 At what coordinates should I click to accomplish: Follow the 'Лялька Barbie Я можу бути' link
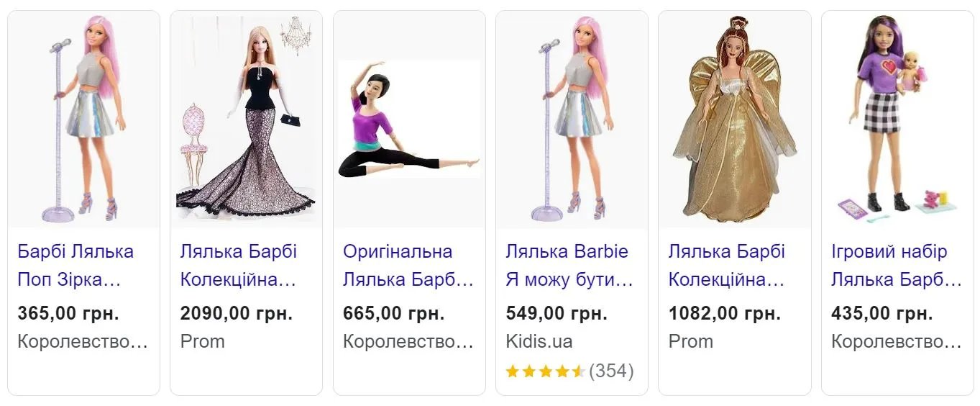coord(569,266)
